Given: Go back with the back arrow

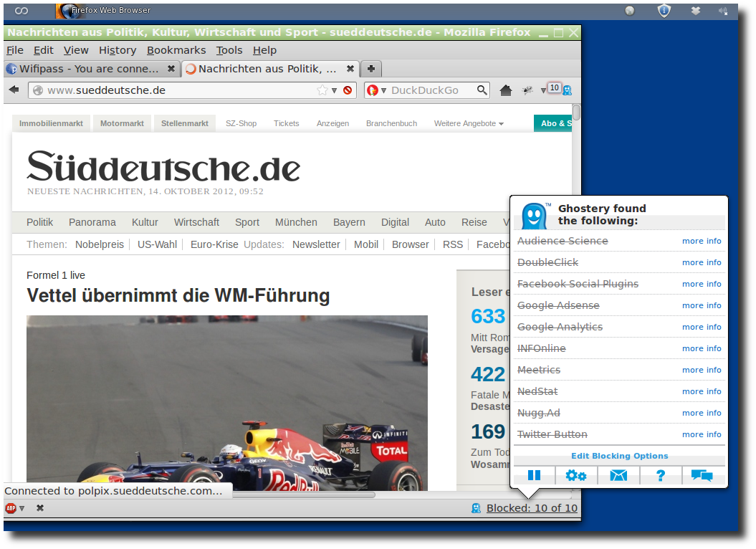Looking at the screenshot, I should tap(14, 90).
